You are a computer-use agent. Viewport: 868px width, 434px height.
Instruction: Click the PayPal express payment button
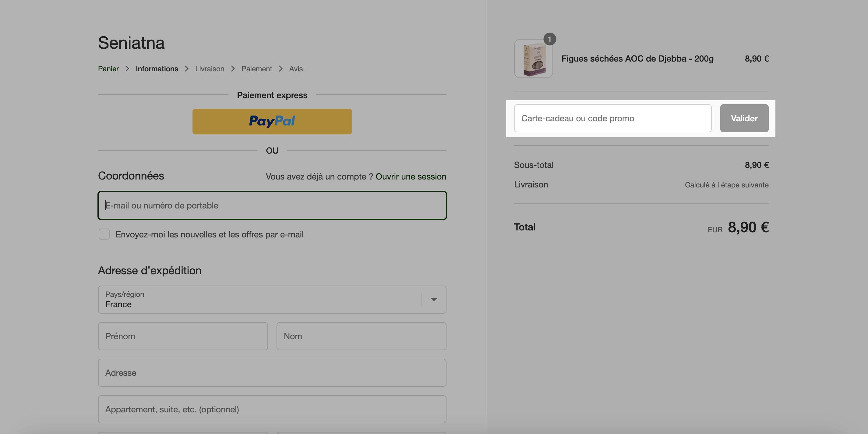pyautogui.click(x=272, y=121)
